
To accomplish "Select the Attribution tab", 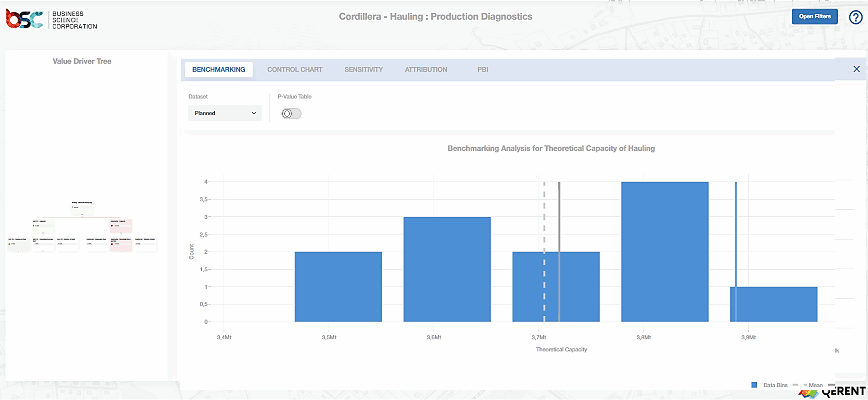I will 426,69.
